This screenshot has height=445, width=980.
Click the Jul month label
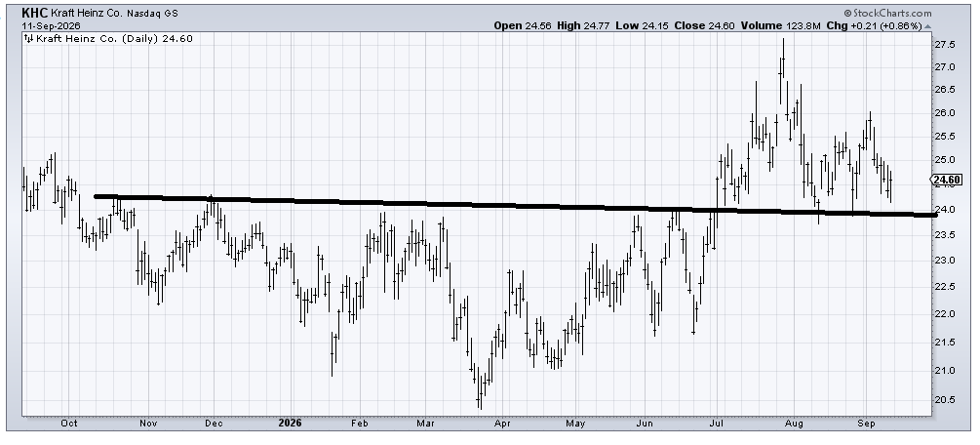click(x=717, y=424)
